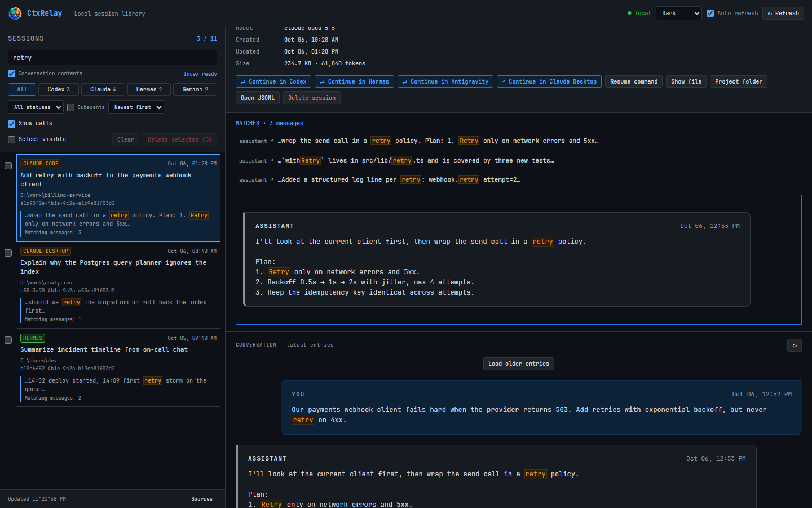Screen dimensions: 812x508
Task: Open match 'withRetry lives in src/lib/retry.ts'
Action: (519, 161)
